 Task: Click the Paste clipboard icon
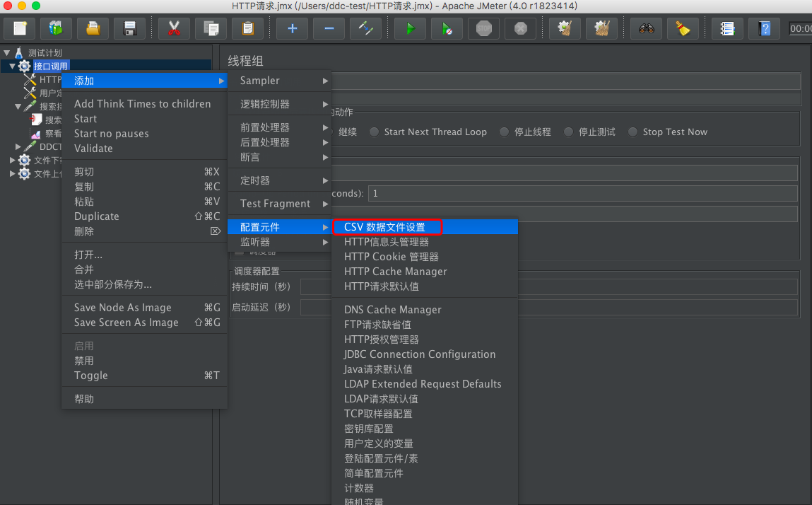pyautogui.click(x=247, y=28)
